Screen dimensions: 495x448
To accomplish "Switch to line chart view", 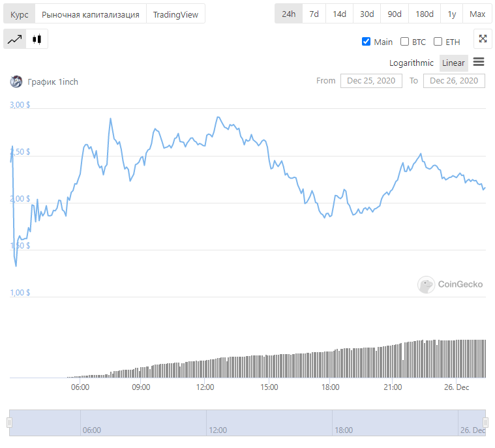I will (x=14, y=39).
